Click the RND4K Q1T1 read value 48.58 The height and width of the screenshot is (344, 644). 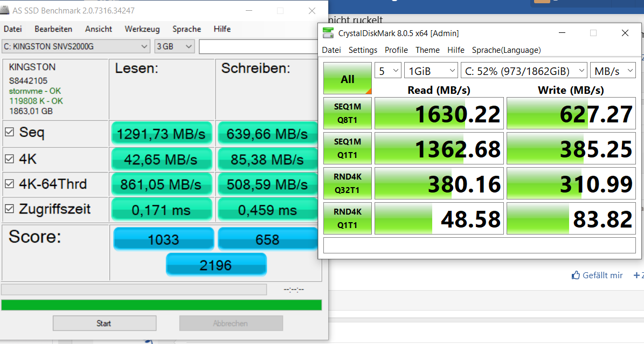(439, 219)
